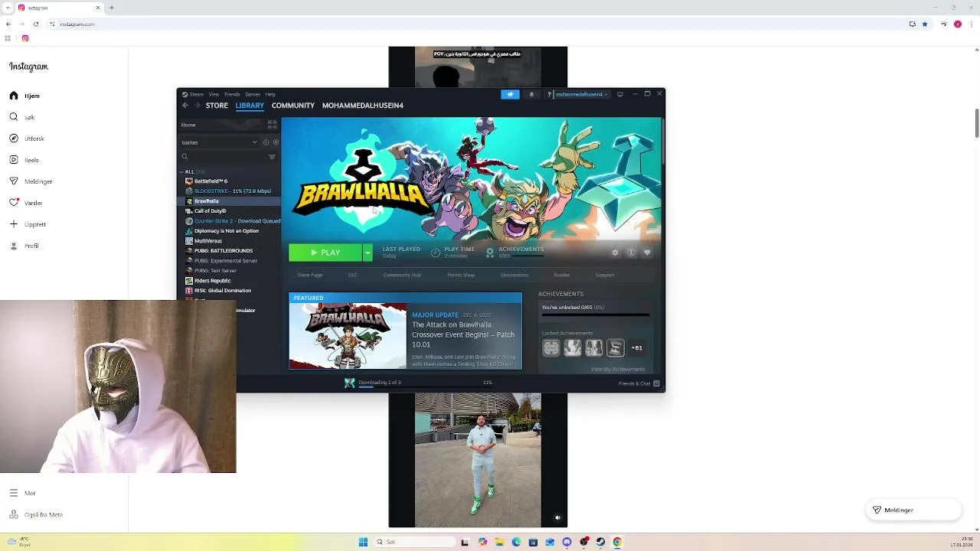Viewport: 980px width, 551px height.
Task: Open the dropdown arrow beside PLAY
Action: [x=367, y=253]
